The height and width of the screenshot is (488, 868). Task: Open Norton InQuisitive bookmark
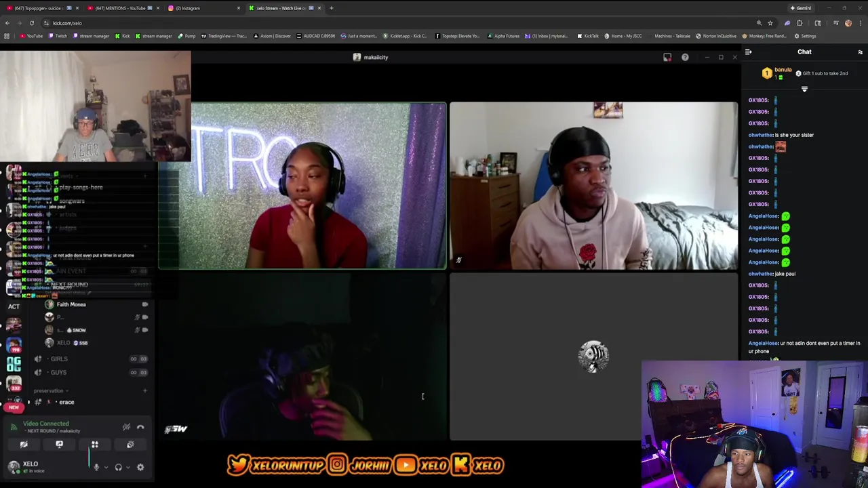coord(716,36)
